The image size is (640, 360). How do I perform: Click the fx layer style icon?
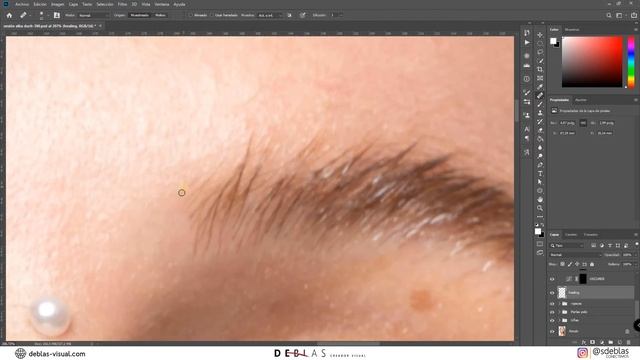pos(584,342)
